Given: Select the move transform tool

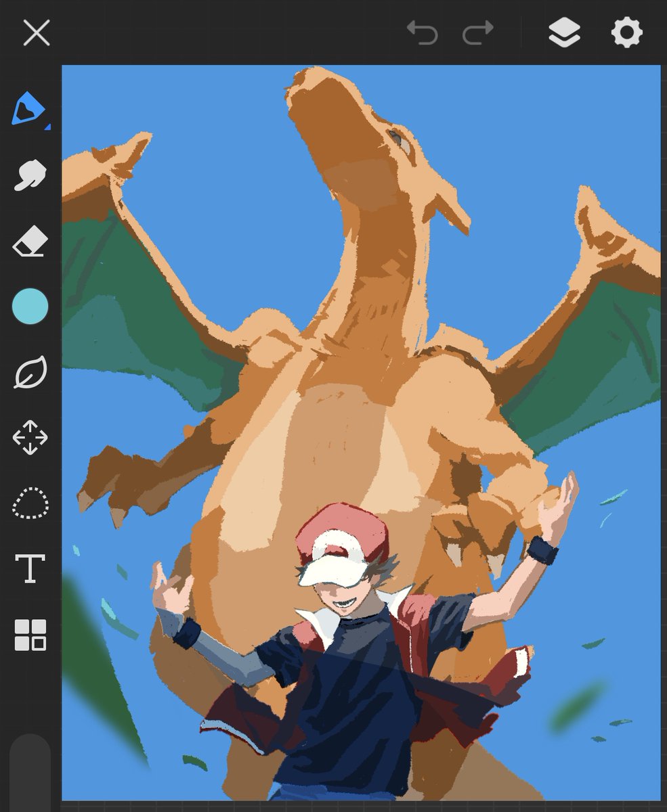Looking at the screenshot, I should (30, 437).
